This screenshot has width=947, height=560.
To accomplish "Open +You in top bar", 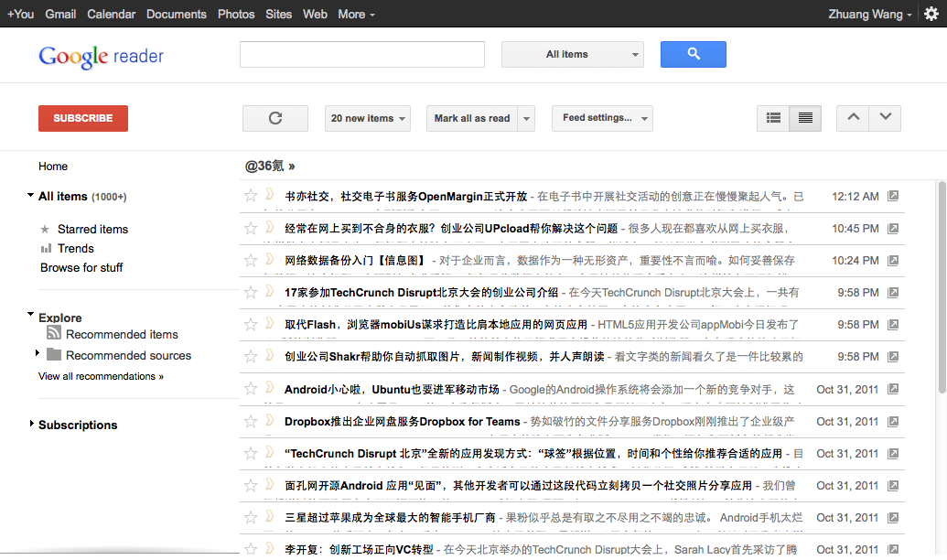I will (x=20, y=14).
